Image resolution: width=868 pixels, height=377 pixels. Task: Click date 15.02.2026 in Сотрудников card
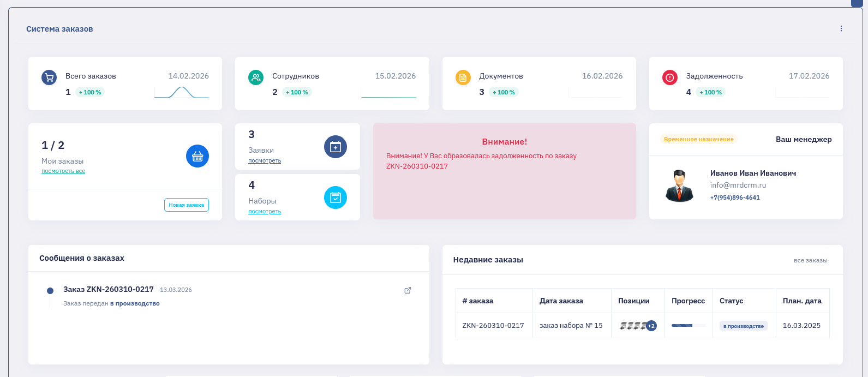pos(396,76)
